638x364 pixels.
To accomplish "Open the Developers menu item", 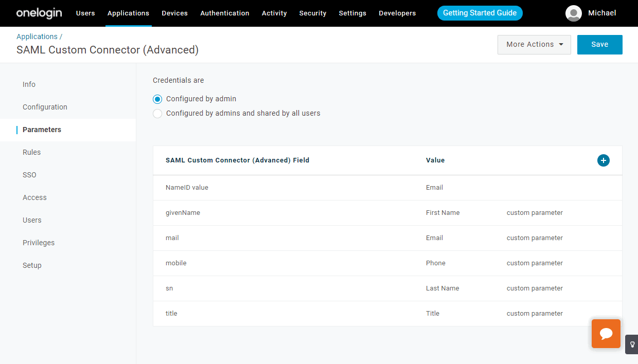I will pyautogui.click(x=397, y=13).
